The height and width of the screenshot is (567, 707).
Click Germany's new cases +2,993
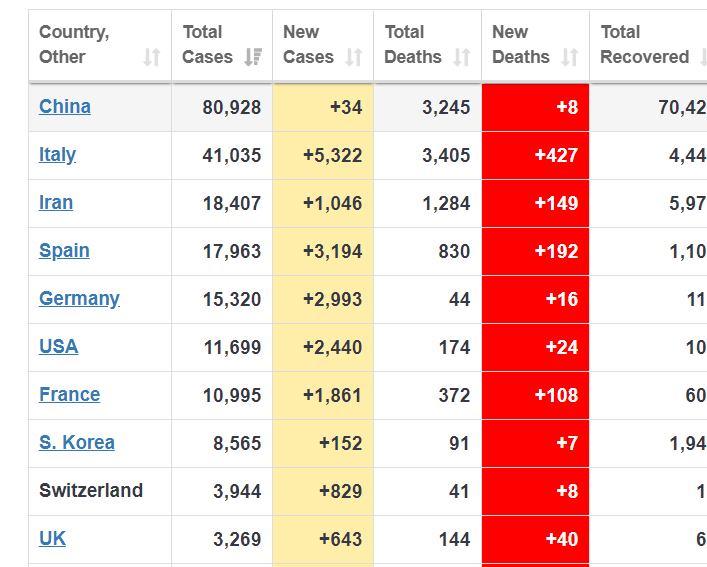tap(333, 300)
